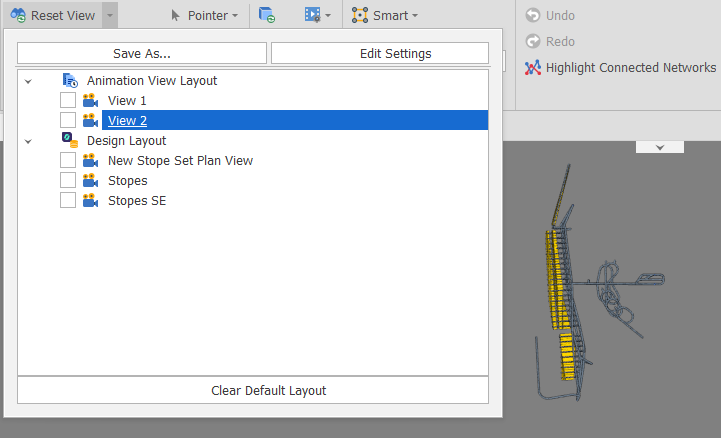The height and width of the screenshot is (438, 721).
Task: Click the Redo arrow icon
Action: (533, 41)
